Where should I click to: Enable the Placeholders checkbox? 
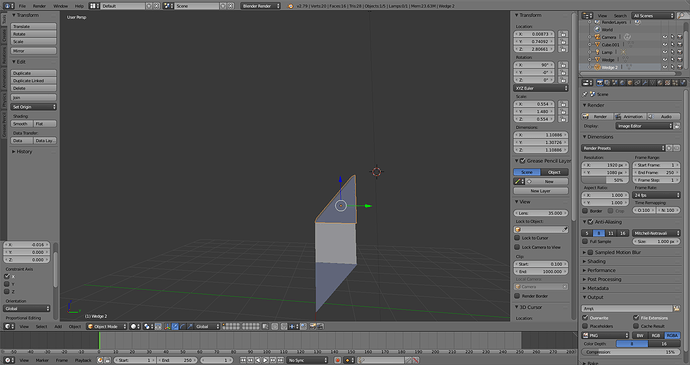coord(585,326)
